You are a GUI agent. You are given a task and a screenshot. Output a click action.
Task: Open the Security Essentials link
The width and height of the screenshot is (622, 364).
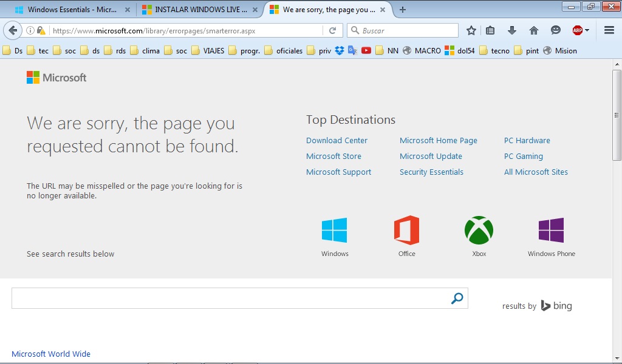point(431,172)
